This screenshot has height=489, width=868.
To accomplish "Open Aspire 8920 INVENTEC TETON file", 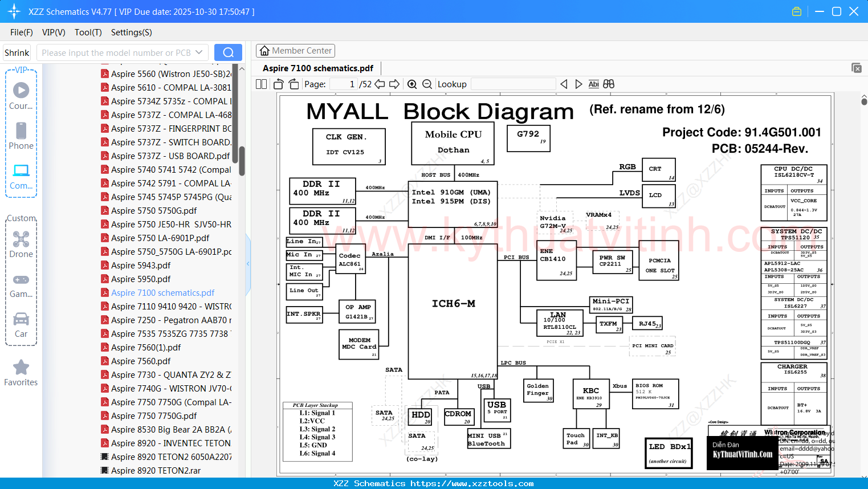I will pyautogui.click(x=171, y=443).
